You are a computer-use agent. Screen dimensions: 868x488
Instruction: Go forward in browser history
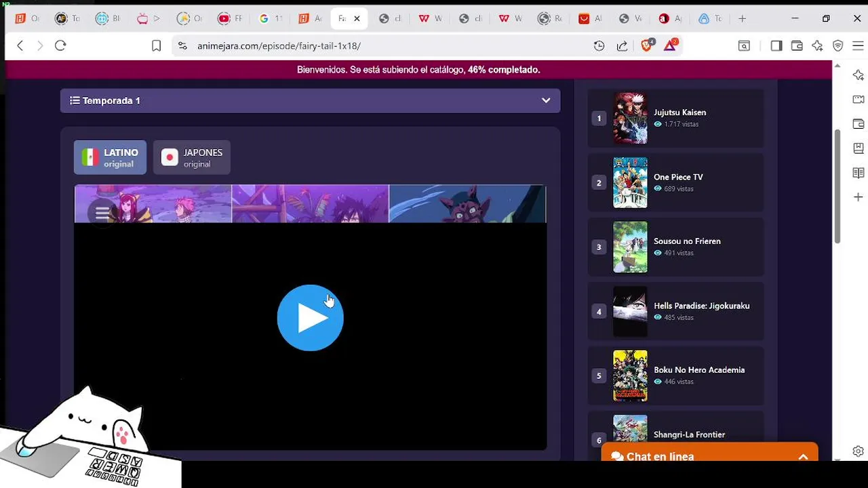(x=40, y=45)
